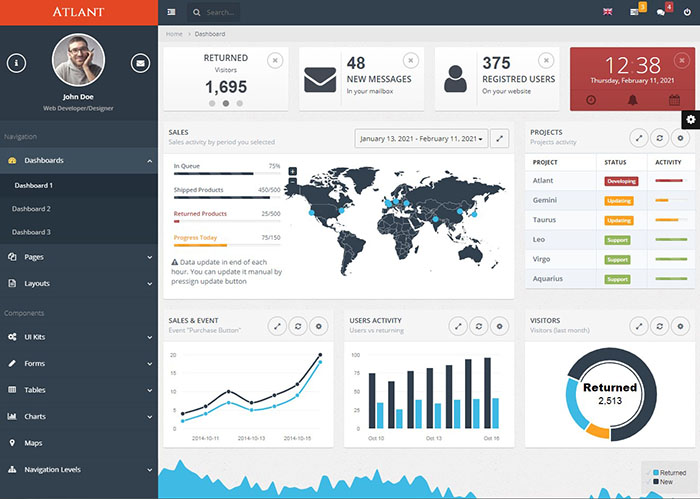Viewport: 700px width, 499px height.
Task: Close the New Messages widget
Action: (x=410, y=60)
